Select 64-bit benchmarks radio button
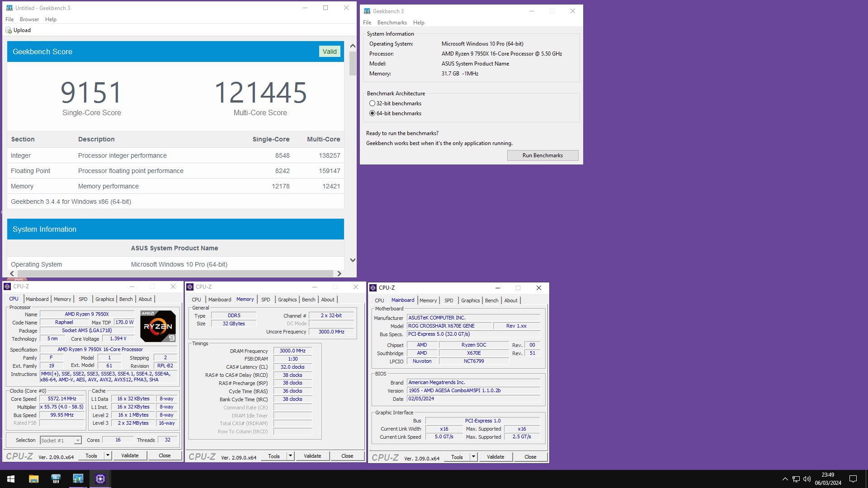The width and height of the screenshot is (868, 488). coord(372,113)
